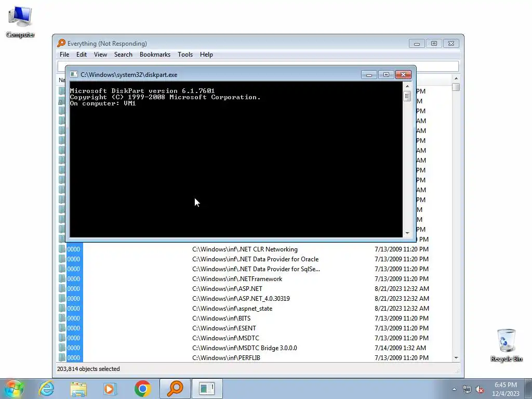Open Help menu in Everything
Viewport: 532px width, 399px height.
coord(206,54)
